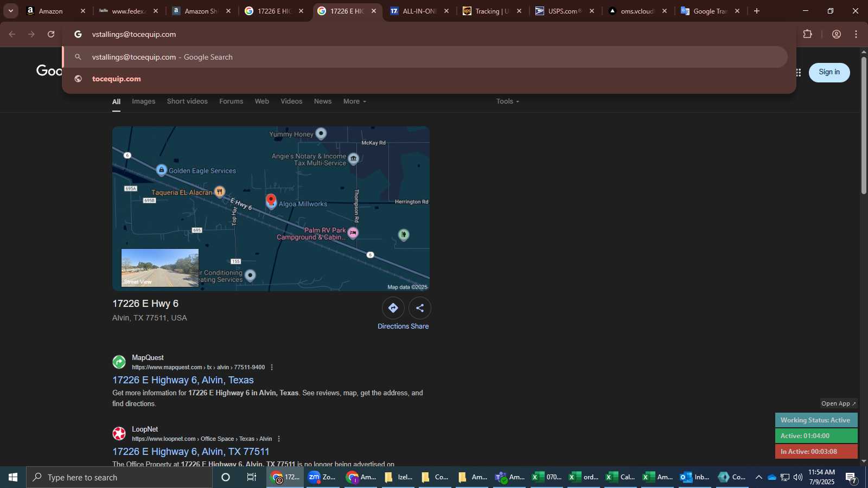Expand the Tools dropdown
The width and height of the screenshot is (868, 488).
[x=508, y=101]
